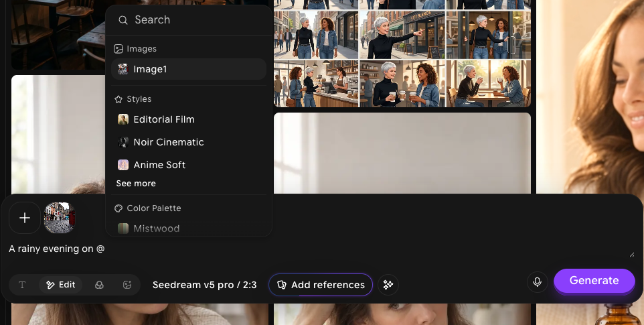Click the plus button to add an image
Image resolution: width=644 pixels, height=325 pixels.
pos(25,218)
